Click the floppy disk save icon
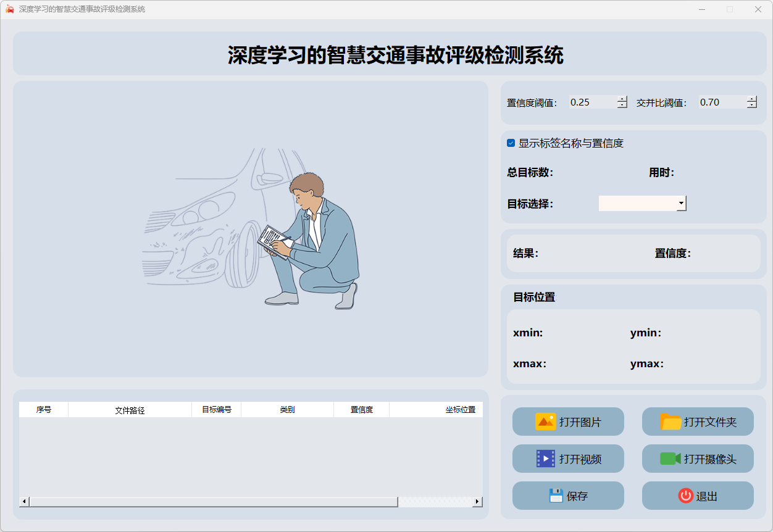The image size is (773, 532). [556, 496]
